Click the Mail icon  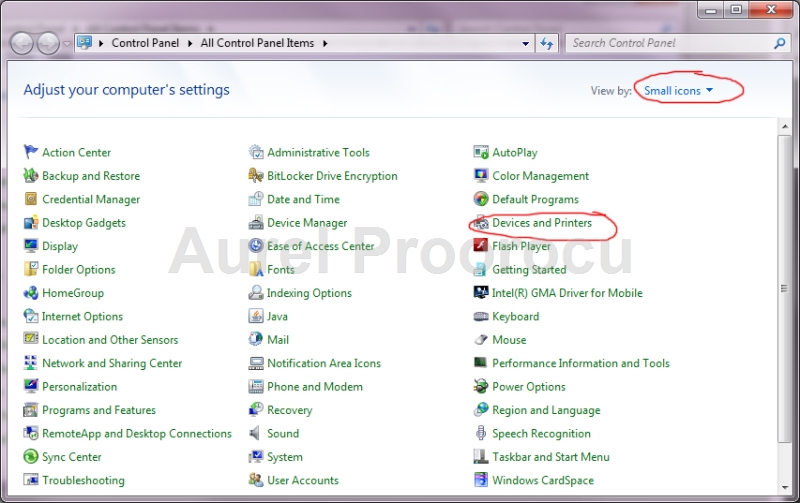[x=256, y=339]
